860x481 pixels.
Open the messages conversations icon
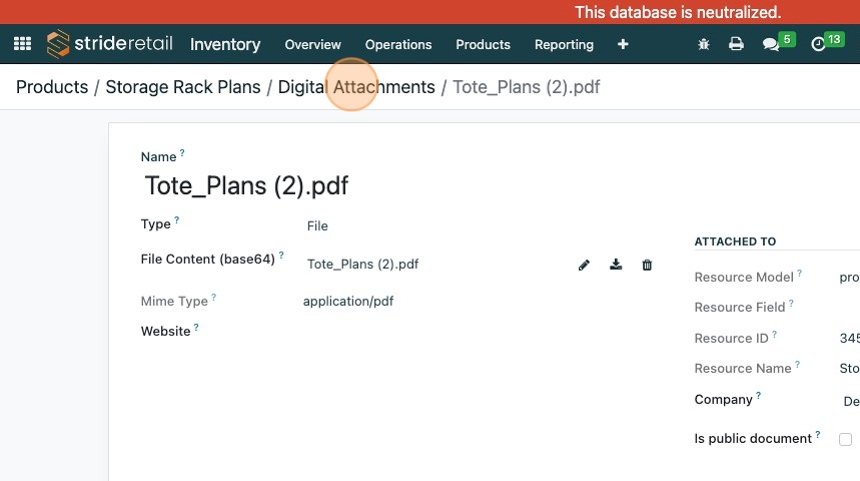(x=771, y=44)
